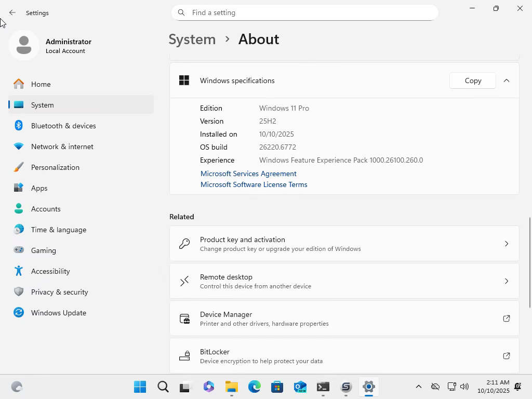Viewport: 532px width, 399px height.
Task: Copy the Windows specifications
Action: (x=472, y=81)
